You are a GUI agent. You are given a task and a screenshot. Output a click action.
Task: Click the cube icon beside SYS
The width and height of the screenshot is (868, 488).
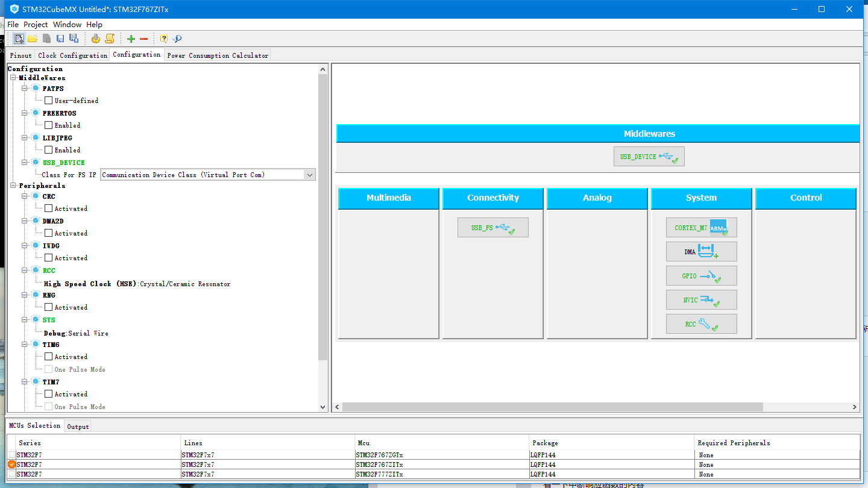pos(36,319)
